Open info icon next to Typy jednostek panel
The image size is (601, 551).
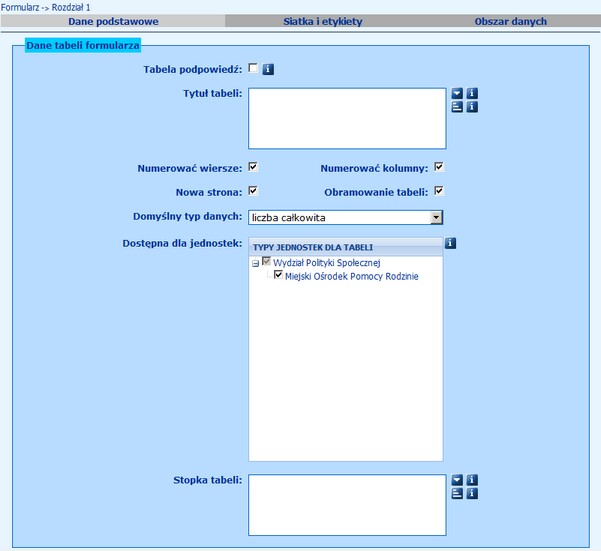pos(450,243)
